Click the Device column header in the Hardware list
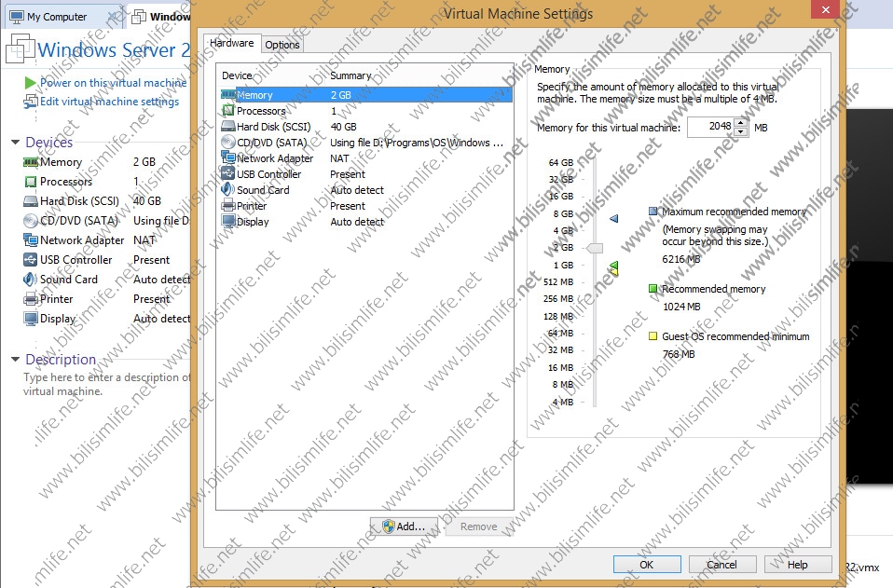This screenshot has width=893, height=588. 237,75
